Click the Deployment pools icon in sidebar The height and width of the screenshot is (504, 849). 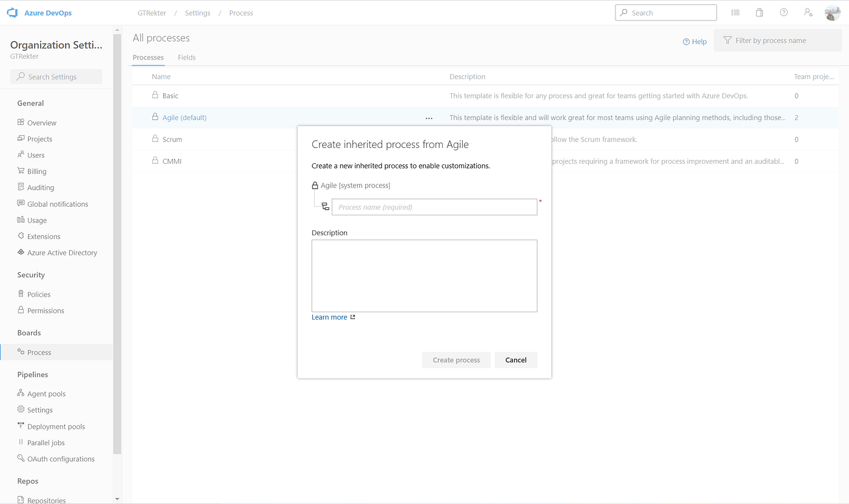pyautogui.click(x=21, y=426)
